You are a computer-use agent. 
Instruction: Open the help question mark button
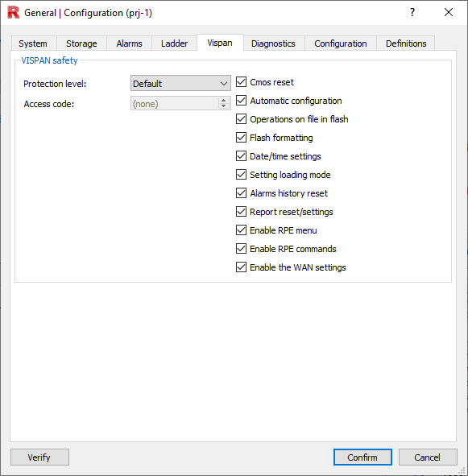[412, 12]
